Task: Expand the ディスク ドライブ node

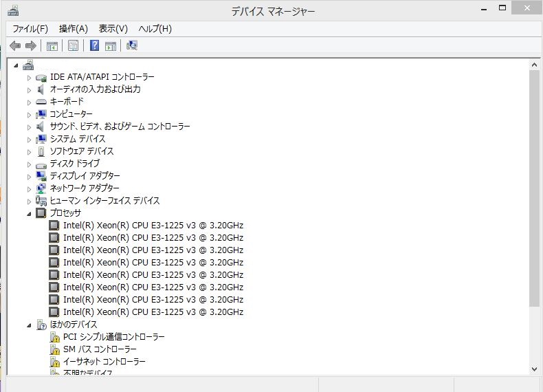Action: [29, 164]
